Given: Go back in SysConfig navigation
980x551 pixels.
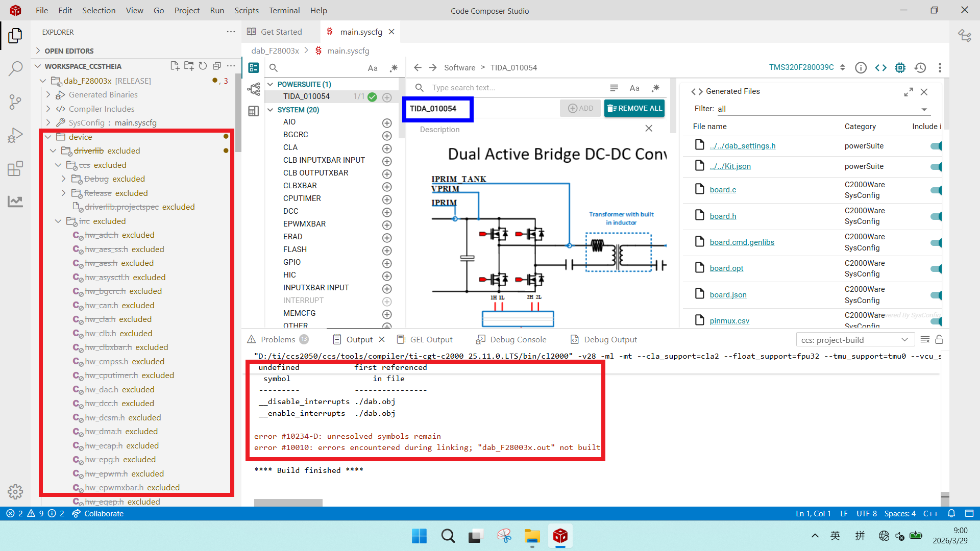Looking at the screenshot, I should [x=418, y=67].
